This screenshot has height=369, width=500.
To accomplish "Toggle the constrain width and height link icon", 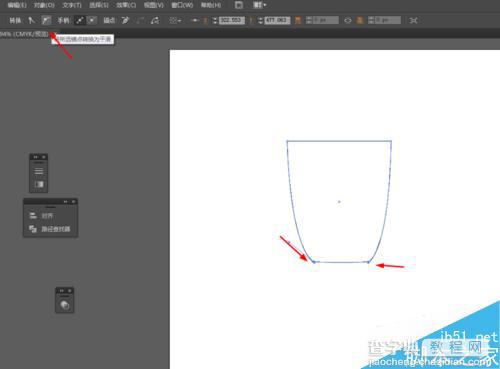I will click(x=348, y=21).
